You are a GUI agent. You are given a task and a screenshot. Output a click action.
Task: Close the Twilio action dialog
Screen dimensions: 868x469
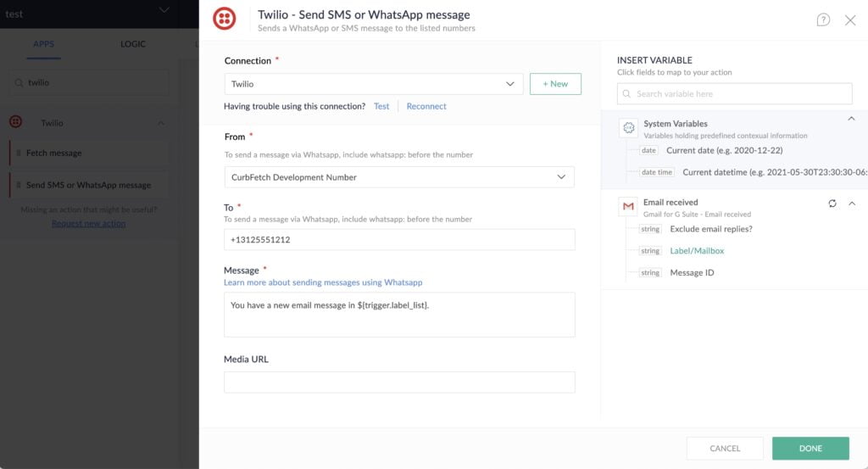[x=850, y=20]
